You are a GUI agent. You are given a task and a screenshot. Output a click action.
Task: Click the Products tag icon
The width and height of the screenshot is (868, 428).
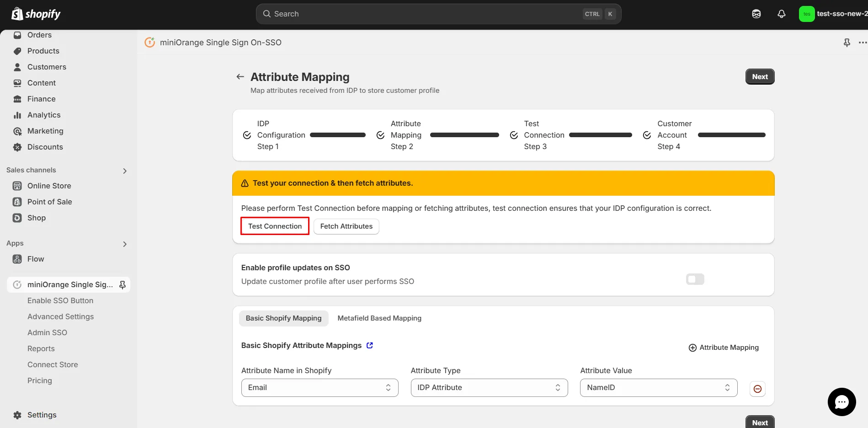click(x=17, y=51)
